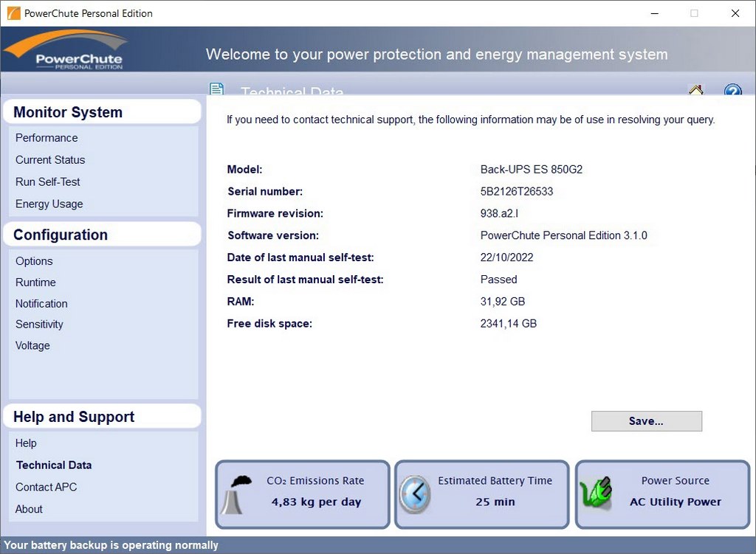Click free disk space 2341,14 GB

click(508, 324)
